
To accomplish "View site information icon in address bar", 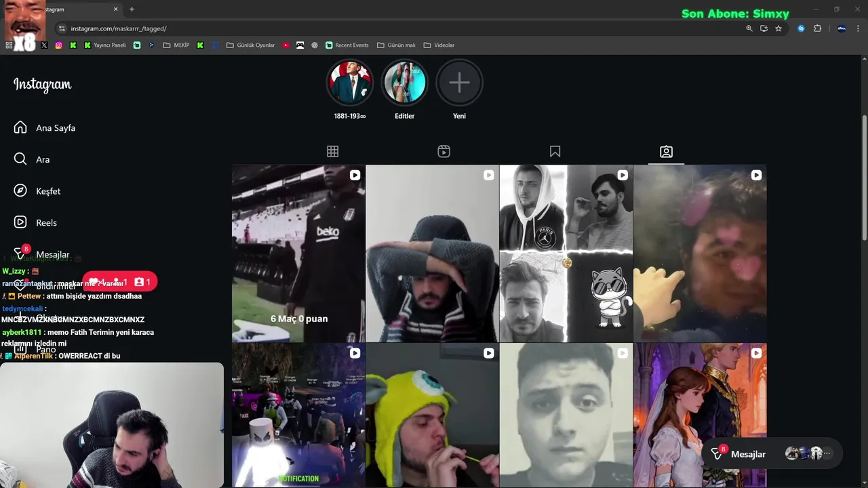I will pos(62,28).
